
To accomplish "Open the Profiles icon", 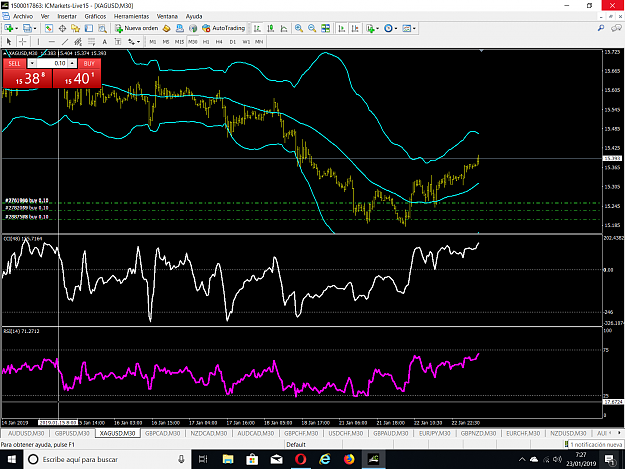I will pos(27,28).
